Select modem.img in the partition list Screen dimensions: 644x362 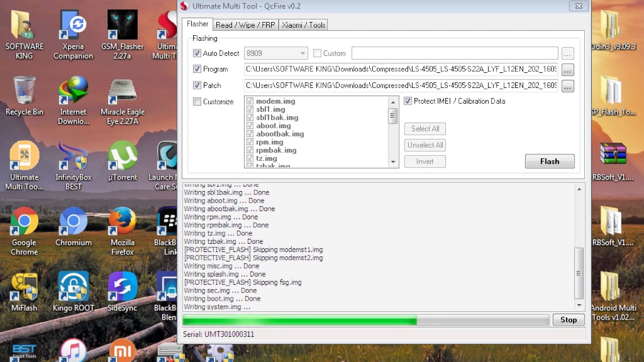click(x=275, y=101)
